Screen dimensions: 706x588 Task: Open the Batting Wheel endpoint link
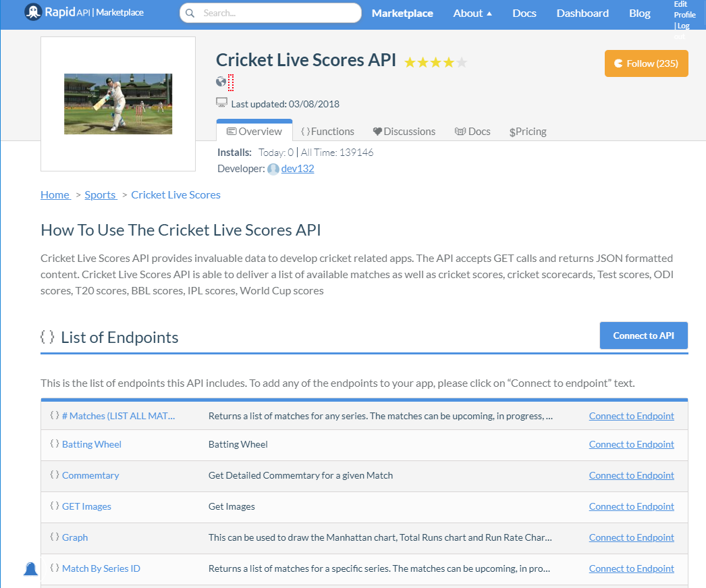point(92,444)
